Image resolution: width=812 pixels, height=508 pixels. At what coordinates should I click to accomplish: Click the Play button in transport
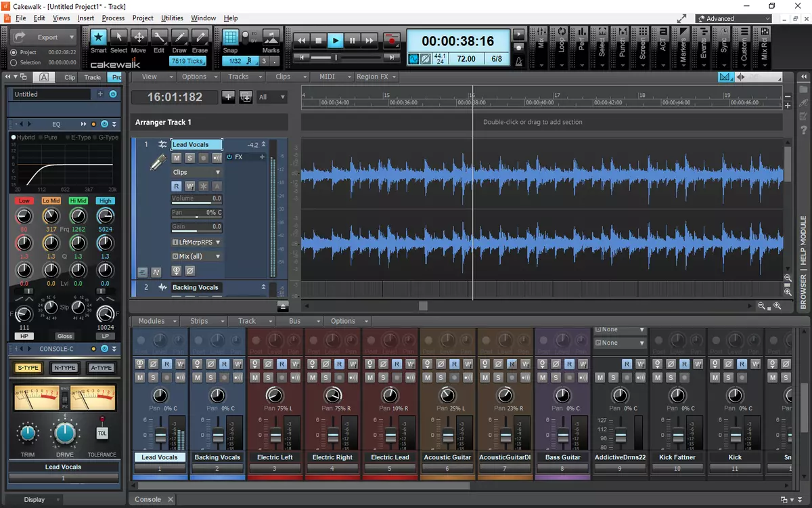pyautogui.click(x=336, y=41)
